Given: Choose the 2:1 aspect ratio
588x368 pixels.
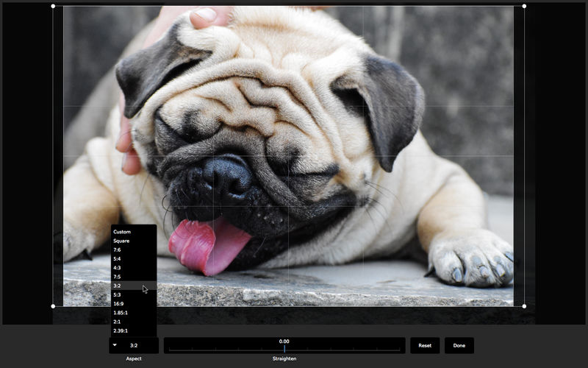Looking at the screenshot, I should coord(134,322).
